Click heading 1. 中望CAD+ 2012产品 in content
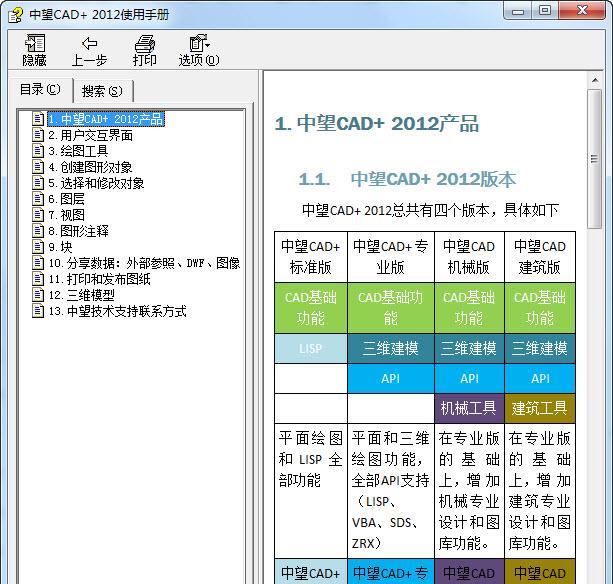The image size is (613, 584). (376, 124)
